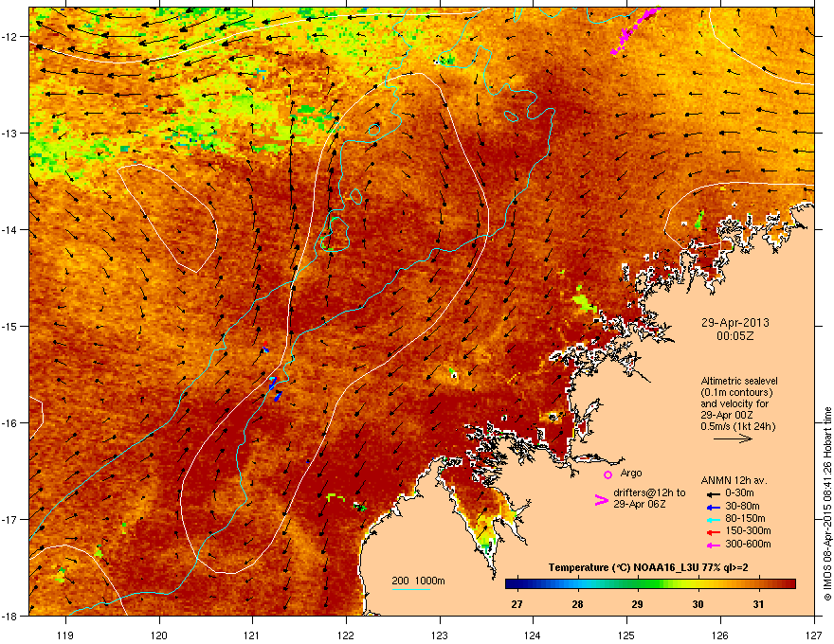The height and width of the screenshot is (644, 834).
Task: Click the '200 1000m' isobath label
Action: pyautogui.click(x=418, y=581)
